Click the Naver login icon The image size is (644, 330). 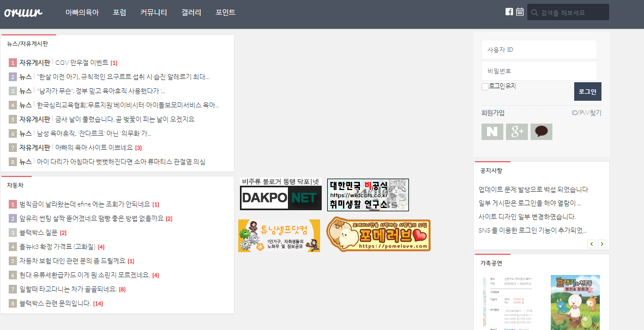[492, 132]
